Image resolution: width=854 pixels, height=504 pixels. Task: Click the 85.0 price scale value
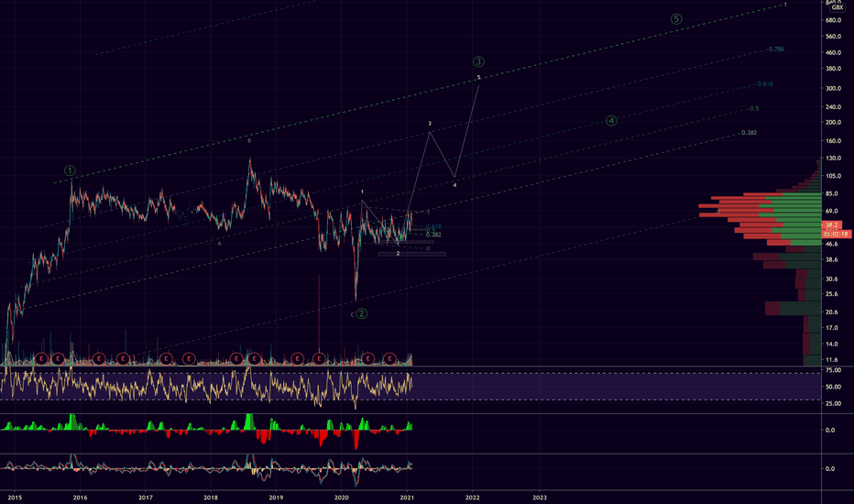[832, 193]
